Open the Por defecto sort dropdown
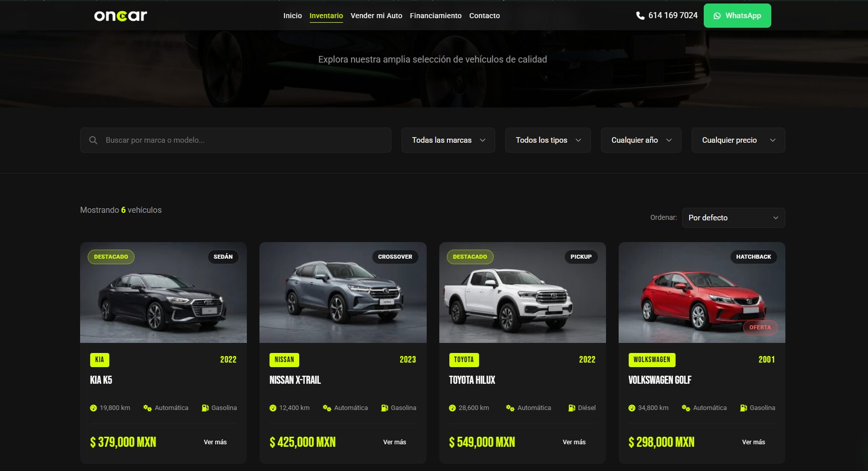Screen dimensions: 868x471 click(x=733, y=218)
